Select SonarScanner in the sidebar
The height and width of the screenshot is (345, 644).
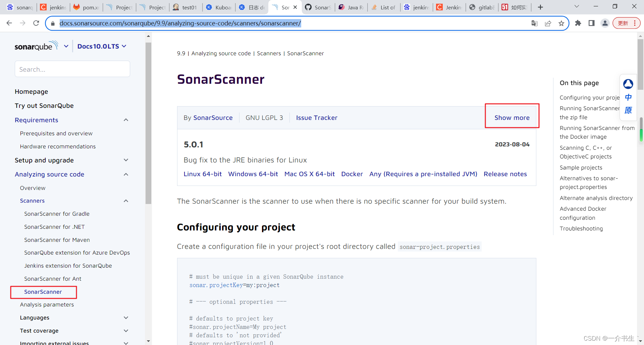coord(43,292)
